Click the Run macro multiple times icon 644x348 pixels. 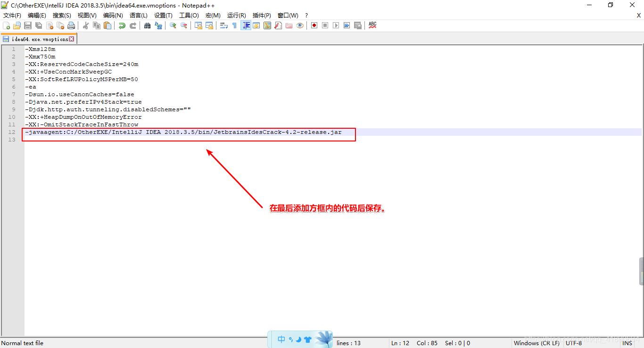pyautogui.click(x=347, y=25)
